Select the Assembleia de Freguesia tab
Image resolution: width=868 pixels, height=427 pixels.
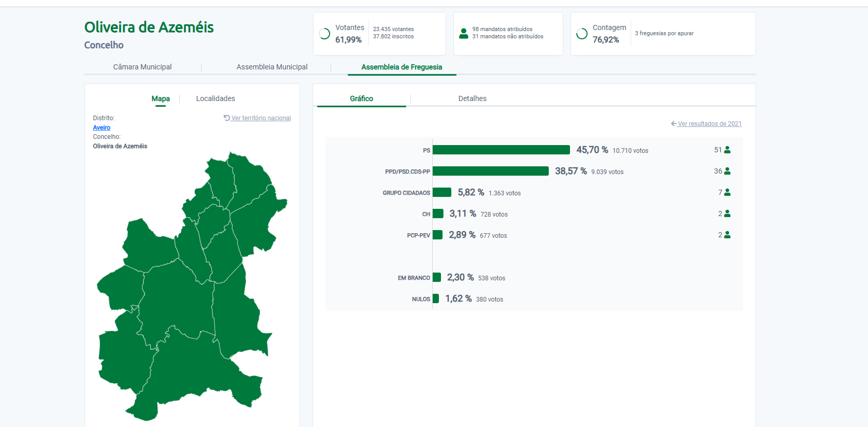(x=402, y=67)
